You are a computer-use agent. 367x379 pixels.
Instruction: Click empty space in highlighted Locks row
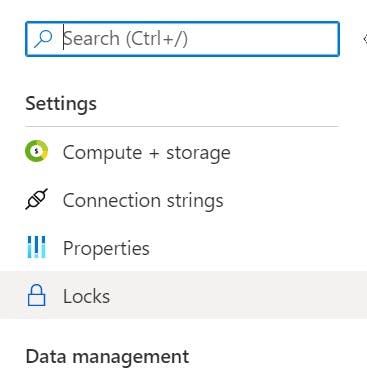[x=233, y=295]
